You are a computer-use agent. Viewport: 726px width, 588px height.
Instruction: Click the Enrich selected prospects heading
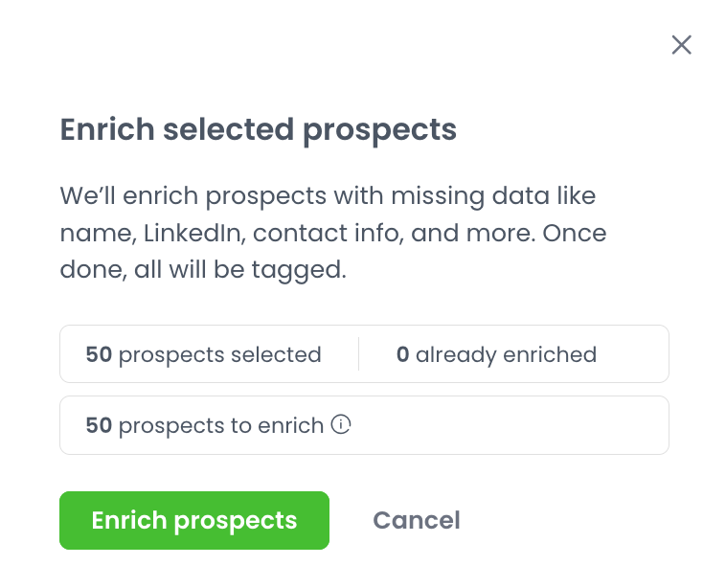[259, 129]
